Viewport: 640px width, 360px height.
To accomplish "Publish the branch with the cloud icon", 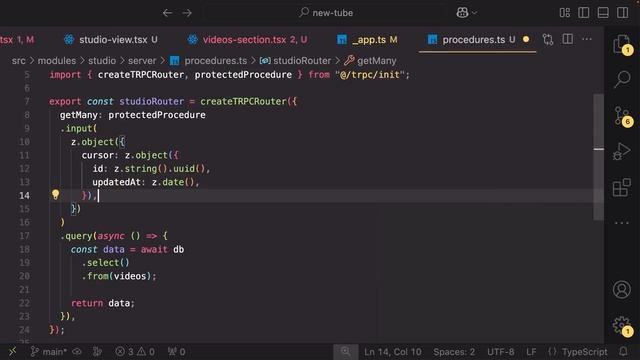I will [77, 351].
